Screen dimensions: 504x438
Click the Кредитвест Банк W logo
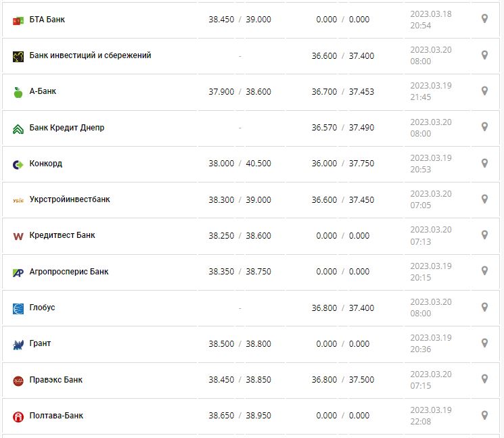point(18,236)
